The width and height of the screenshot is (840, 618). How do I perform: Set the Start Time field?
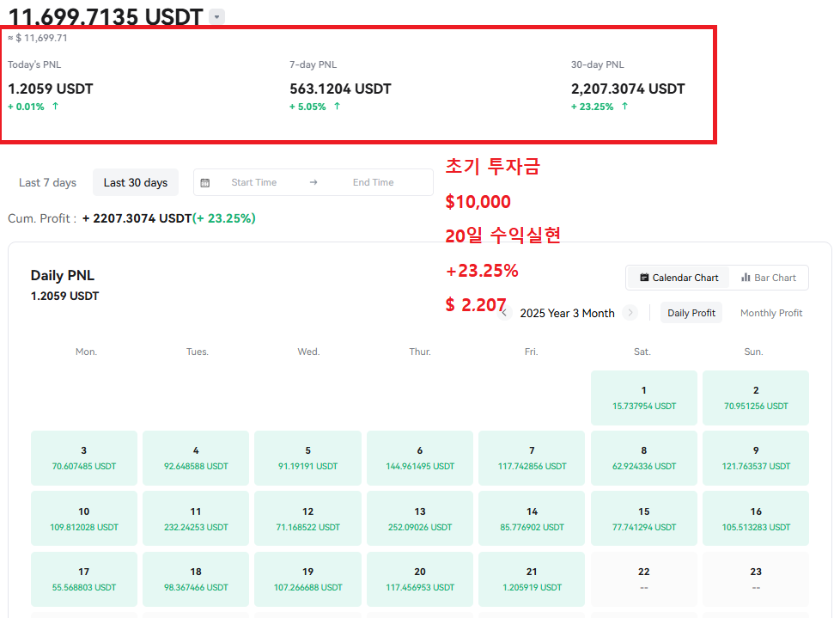(x=254, y=183)
